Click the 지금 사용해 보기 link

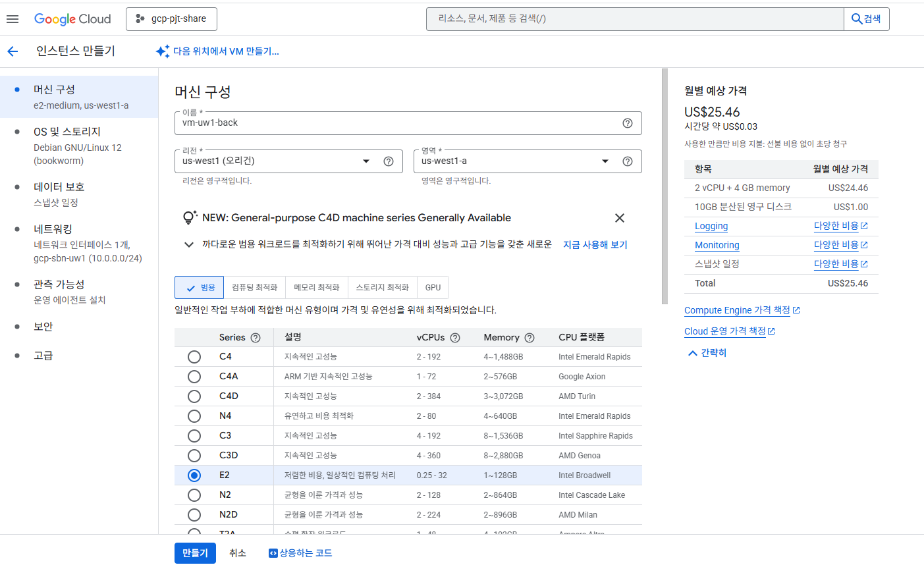(595, 245)
